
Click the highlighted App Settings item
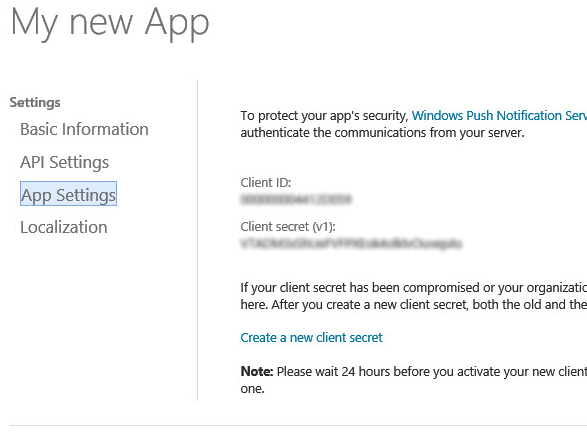(69, 194)
